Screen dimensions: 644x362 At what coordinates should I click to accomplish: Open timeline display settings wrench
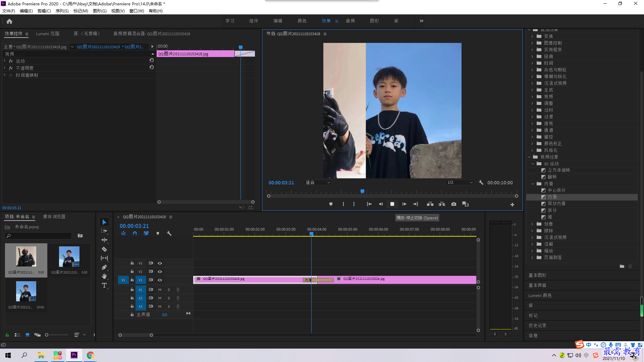[169, 233]
